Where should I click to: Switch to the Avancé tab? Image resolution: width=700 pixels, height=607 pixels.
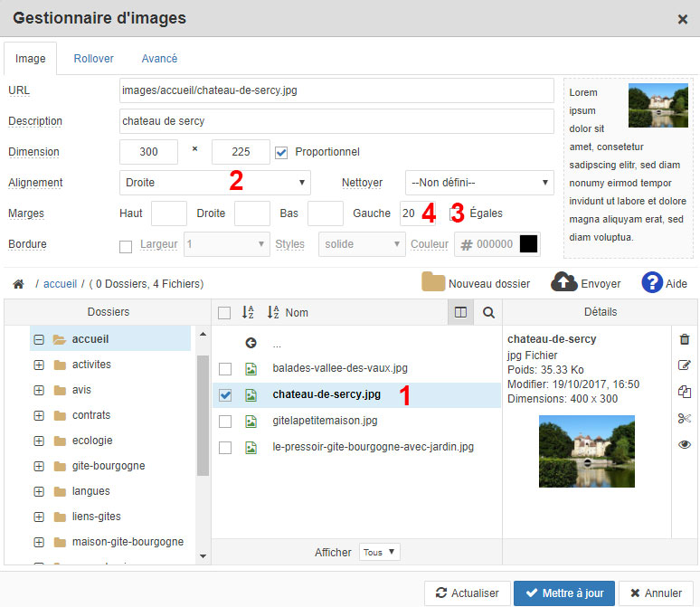click(159, 59)
